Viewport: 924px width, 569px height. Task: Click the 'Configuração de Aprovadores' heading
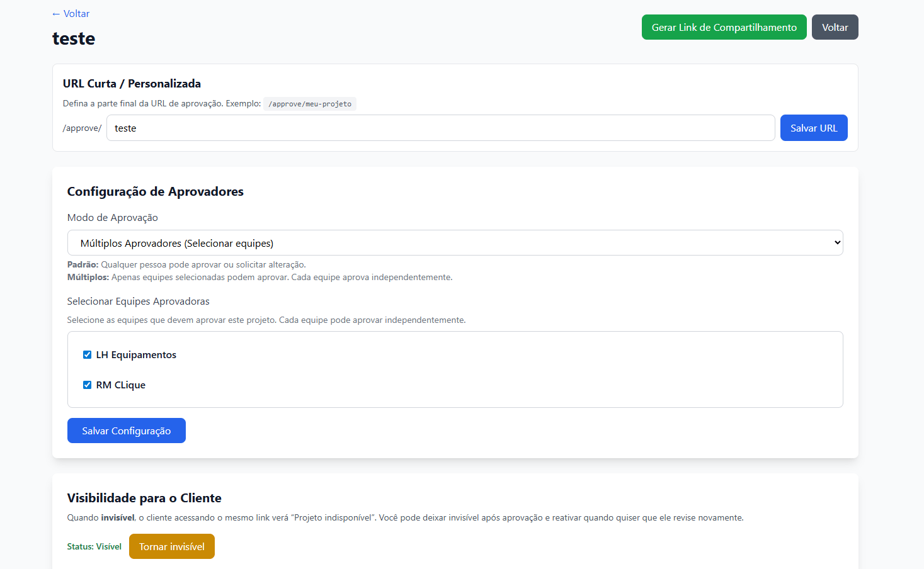tap(155, 191)
